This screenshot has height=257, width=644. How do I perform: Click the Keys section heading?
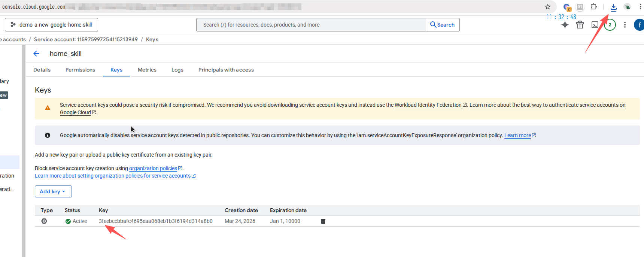click(x=43, y=90)
